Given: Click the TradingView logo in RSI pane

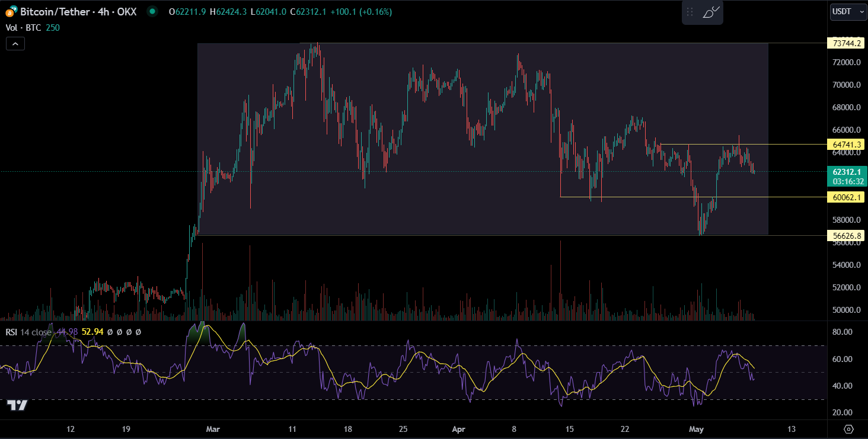Looking at the screenshot, I should pos(17,406).
